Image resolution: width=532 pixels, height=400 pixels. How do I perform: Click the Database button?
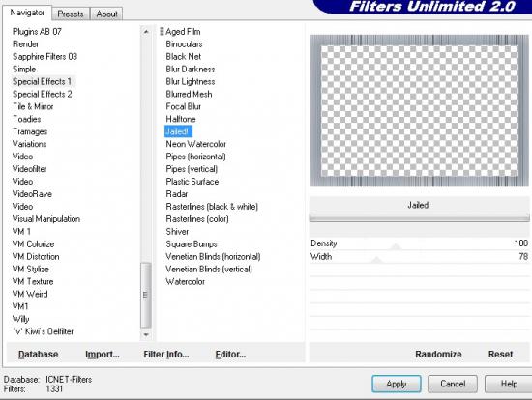(39, 355)
